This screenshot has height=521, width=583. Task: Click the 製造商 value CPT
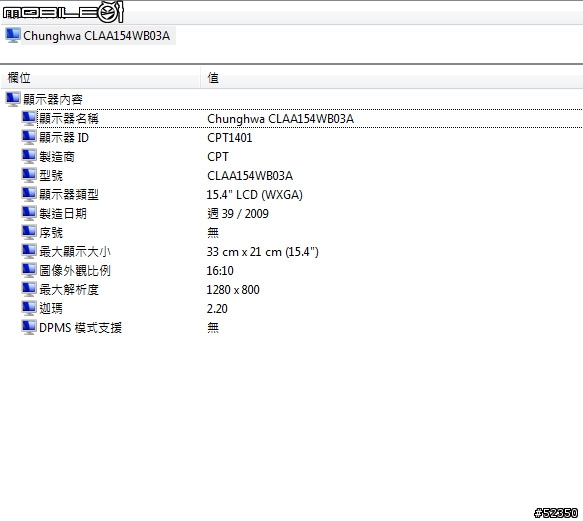[218, 157]
